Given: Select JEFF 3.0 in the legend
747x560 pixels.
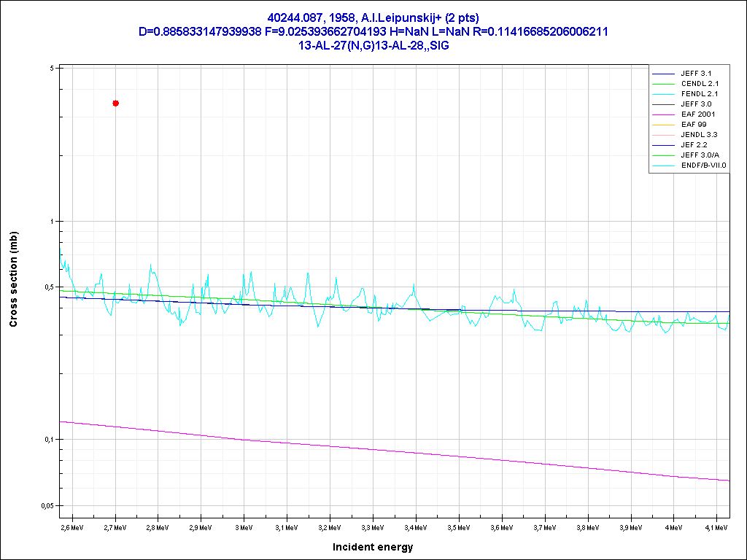Looking at the screenshot, I should (695, 104).
